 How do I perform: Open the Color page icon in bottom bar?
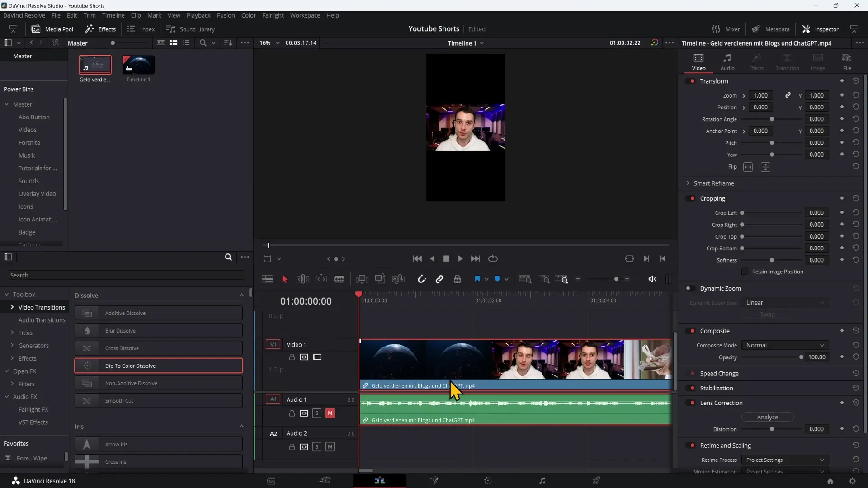(x=488, y=480)
